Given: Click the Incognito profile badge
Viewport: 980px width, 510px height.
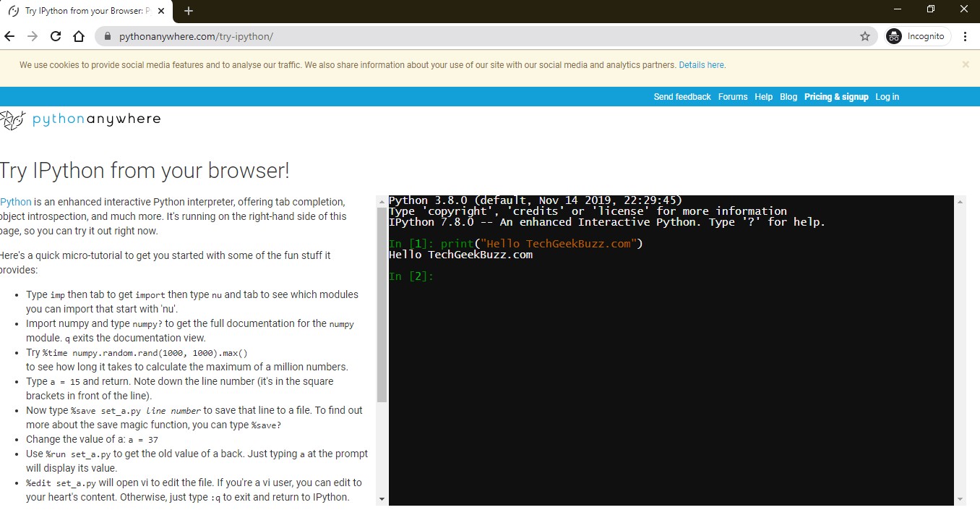Looking at the screenshot, I should coord(916,36).
